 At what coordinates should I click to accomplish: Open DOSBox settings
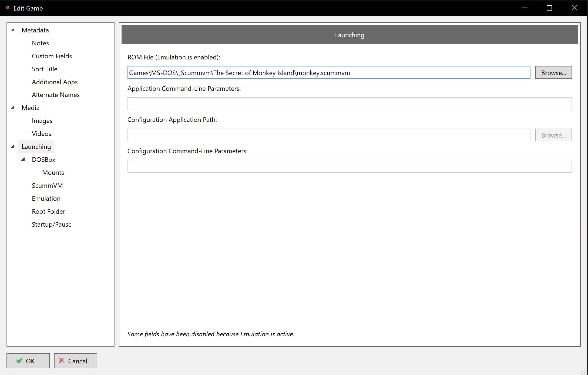point(43,159)
